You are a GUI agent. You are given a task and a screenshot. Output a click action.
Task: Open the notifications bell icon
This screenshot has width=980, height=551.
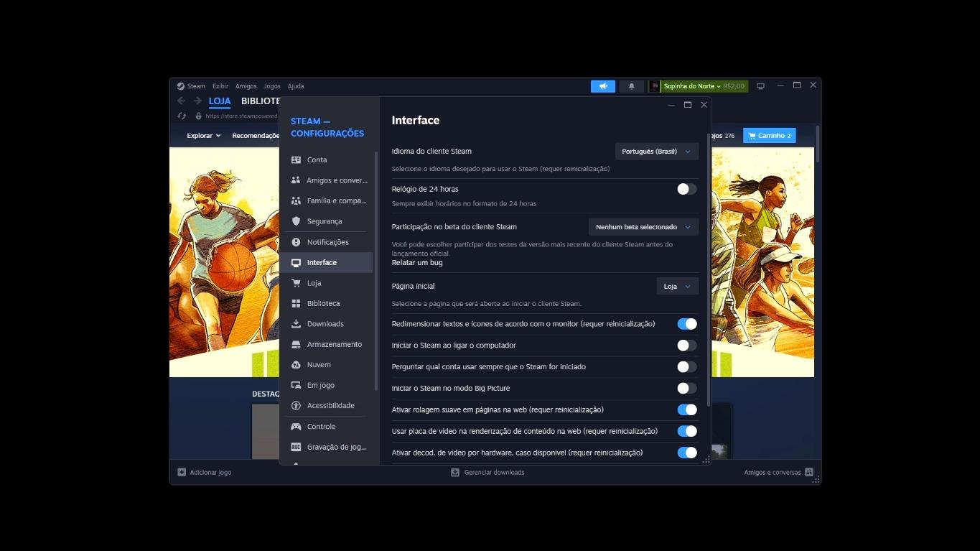click(631, 86)
